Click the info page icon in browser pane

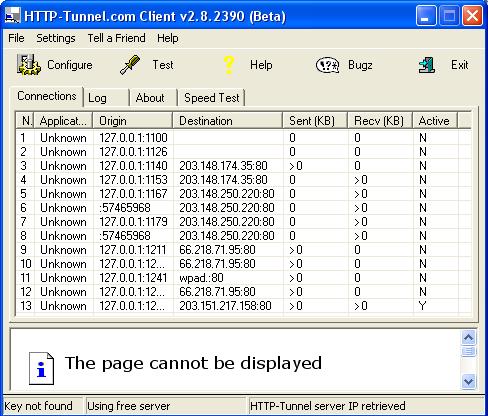click(41, 368)
